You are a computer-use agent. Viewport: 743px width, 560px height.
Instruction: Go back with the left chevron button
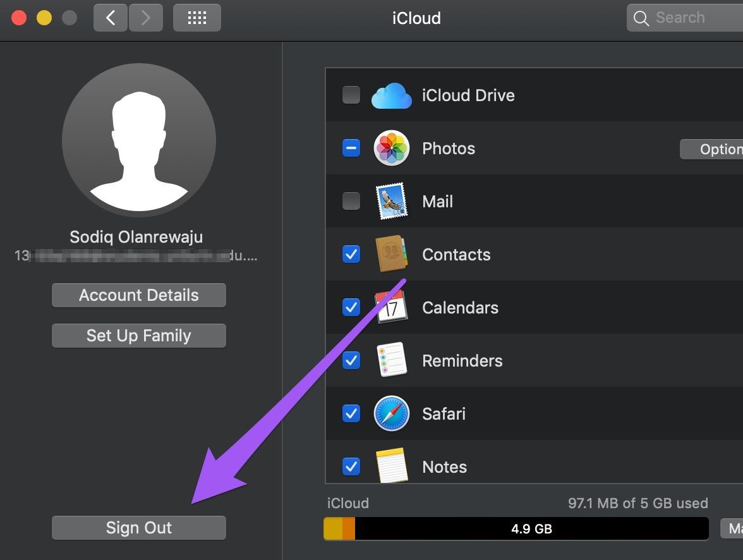(111, 18)
